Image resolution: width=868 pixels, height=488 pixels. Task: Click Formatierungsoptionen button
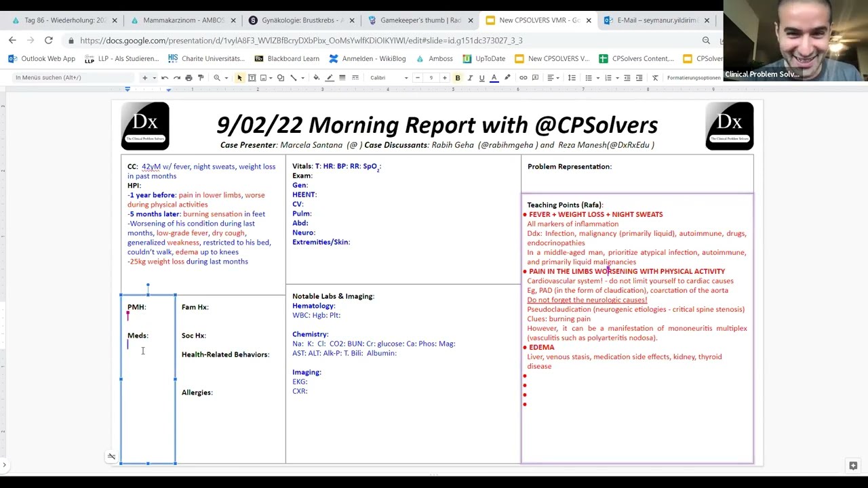694,78
